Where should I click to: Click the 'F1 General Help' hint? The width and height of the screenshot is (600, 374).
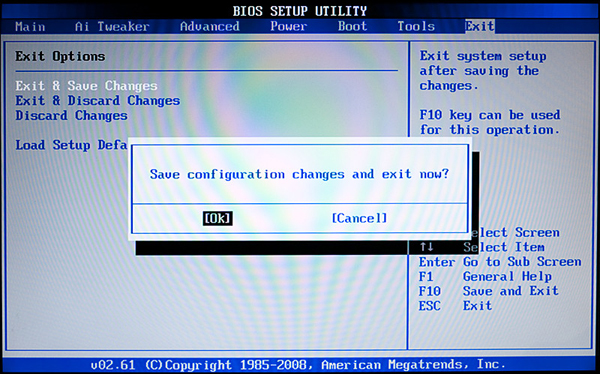pyautogui.click(x=485, y=276)
